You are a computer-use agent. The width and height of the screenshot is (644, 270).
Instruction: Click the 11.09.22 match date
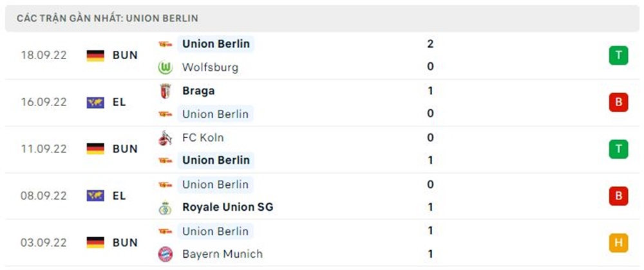(43, 149)
